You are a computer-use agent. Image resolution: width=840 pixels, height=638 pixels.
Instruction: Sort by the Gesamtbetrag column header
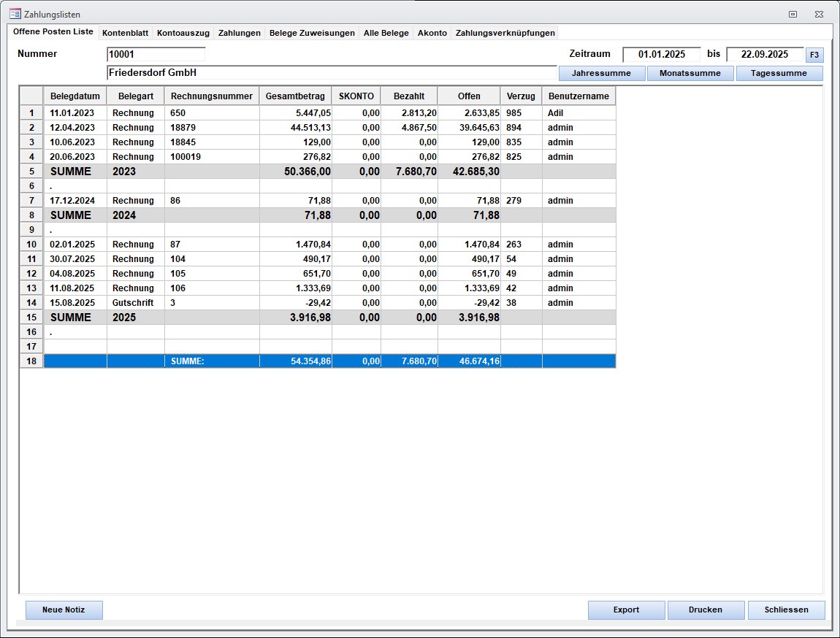(x=295, y=96)
